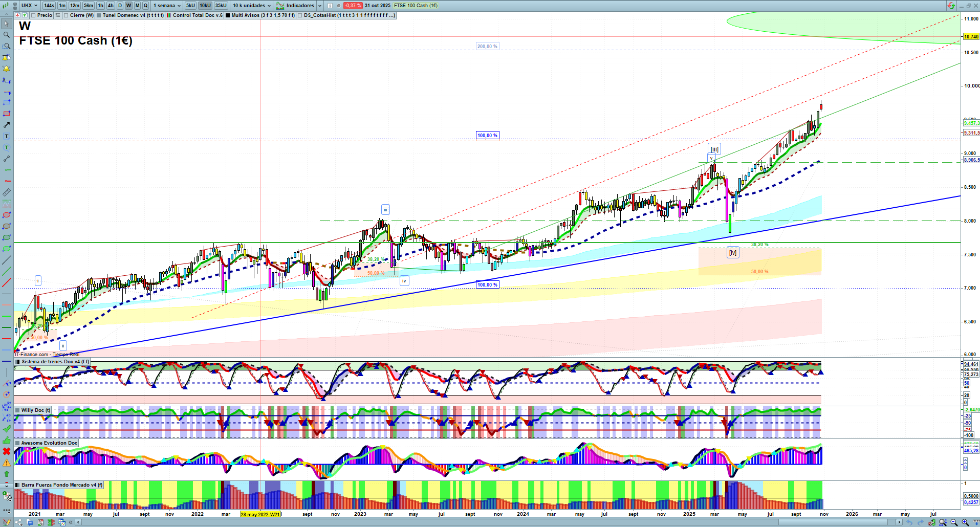This screenshot has width=980, height=527.
Task: Select the yellow warning triangle symbol
Action: 7,463
